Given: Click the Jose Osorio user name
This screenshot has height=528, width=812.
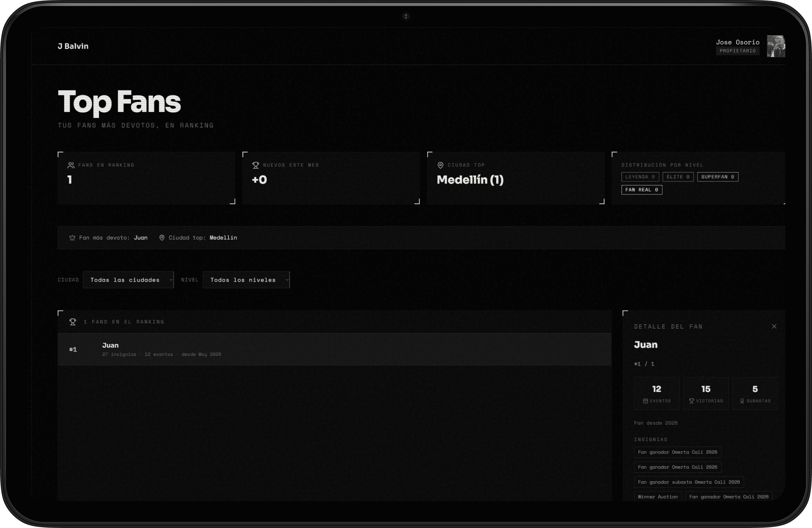Looking at the screenshot, I should coord(738,42).
